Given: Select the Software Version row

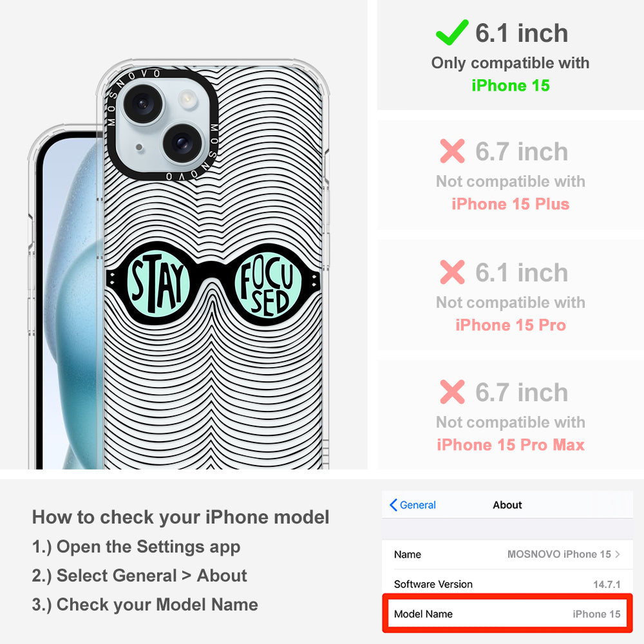Looking at the screenshot, I should pos(507,583).
